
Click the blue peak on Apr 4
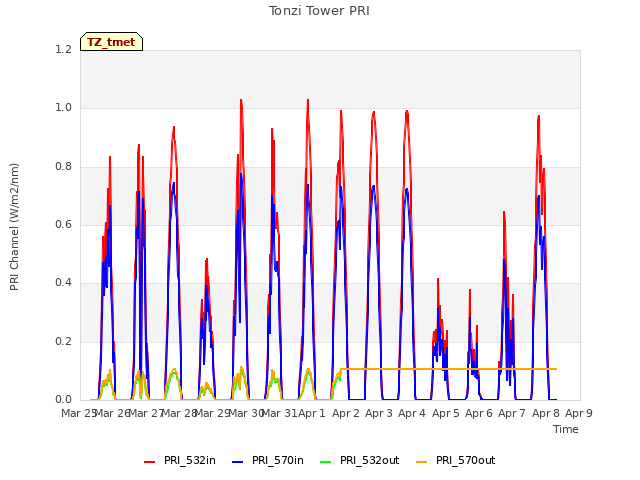pos(407,190)
